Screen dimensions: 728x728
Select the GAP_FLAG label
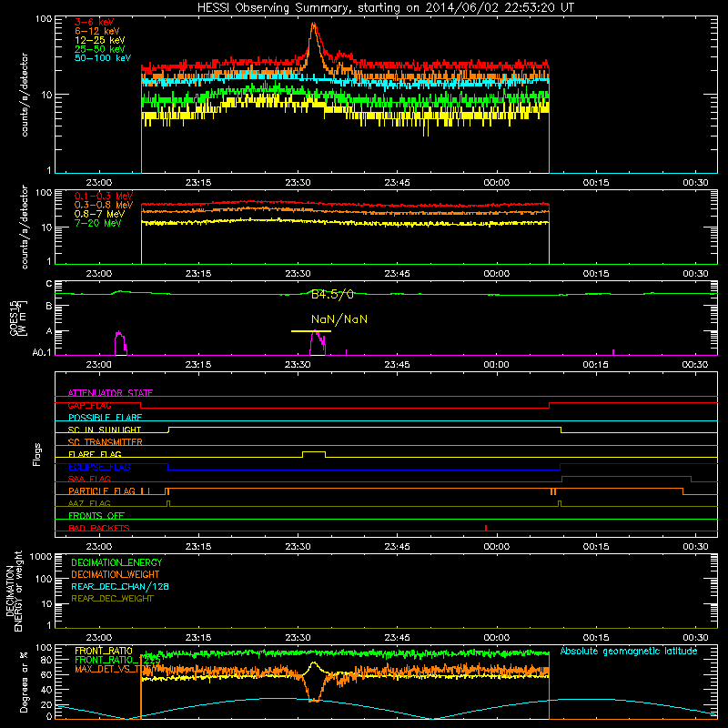pos(89,405)
